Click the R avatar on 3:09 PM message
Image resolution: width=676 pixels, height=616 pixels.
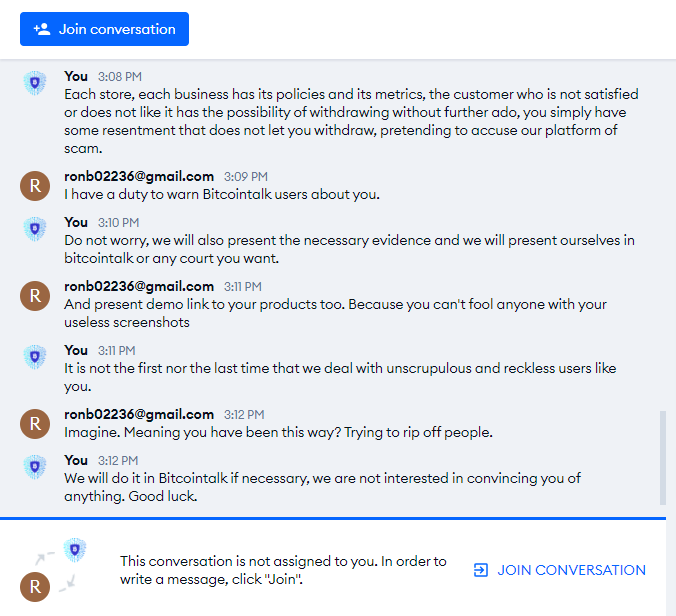[x=35, y=186]
